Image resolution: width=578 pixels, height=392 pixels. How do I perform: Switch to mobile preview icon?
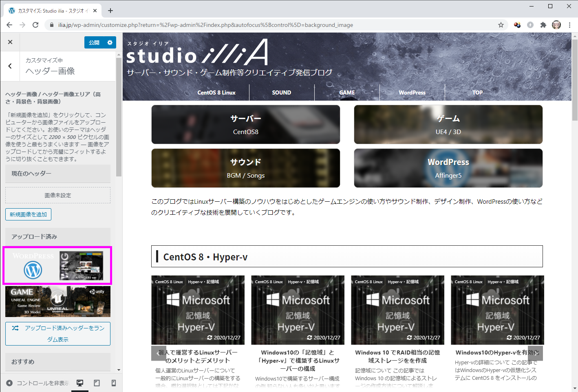[x=114, y=383]
